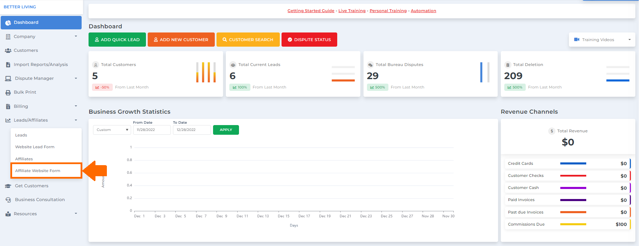This screenshot has height=246, width=644.
Task: Click the 500% badge on Total Deletion
Action: [x=515, y=87]
